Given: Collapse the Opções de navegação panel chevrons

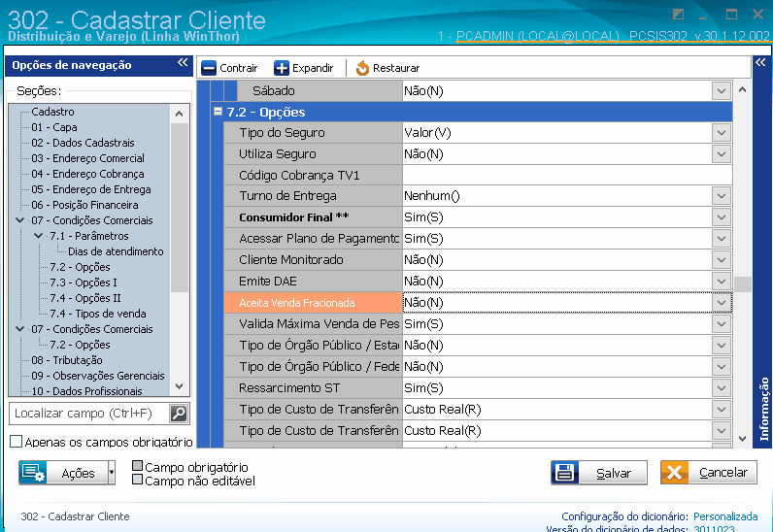Looking at the screenshot, I should tap(183, 63).
